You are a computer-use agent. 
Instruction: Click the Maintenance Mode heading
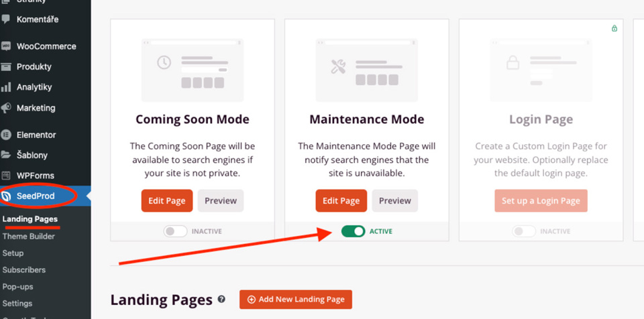[367, 119]
